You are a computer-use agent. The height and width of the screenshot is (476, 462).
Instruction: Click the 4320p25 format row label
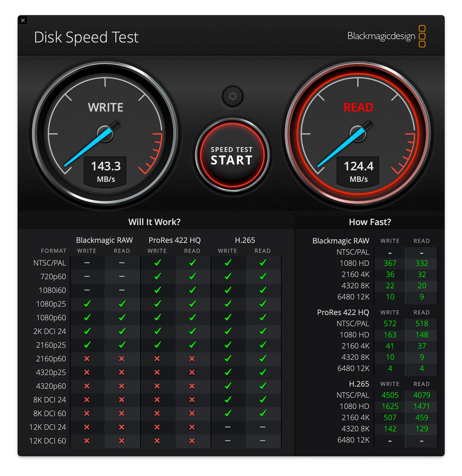(x=51, y=372)
